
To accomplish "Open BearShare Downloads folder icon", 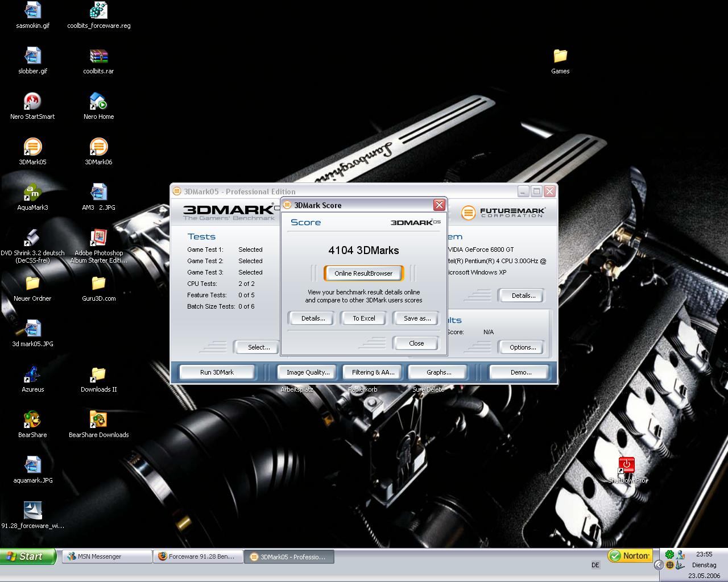I will coord(98,425).
